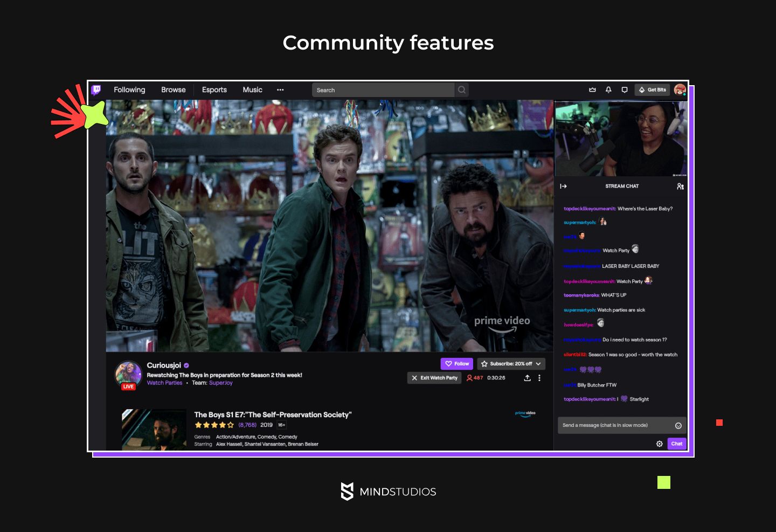
Task: Click the Twitch logo home icon
Action: click(x=96, y=89)
